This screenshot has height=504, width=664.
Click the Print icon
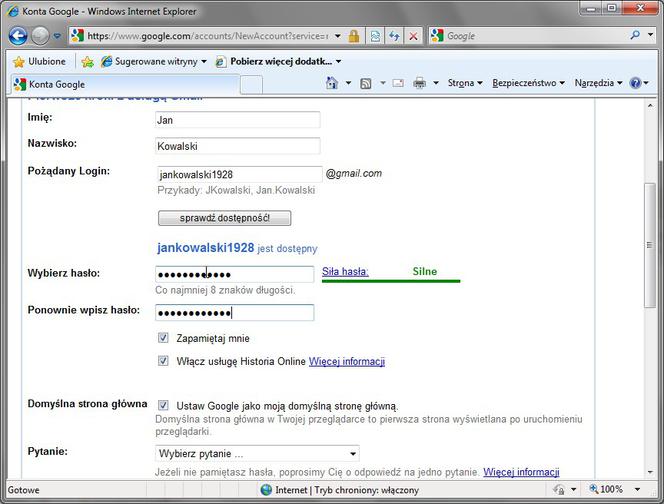419,83
